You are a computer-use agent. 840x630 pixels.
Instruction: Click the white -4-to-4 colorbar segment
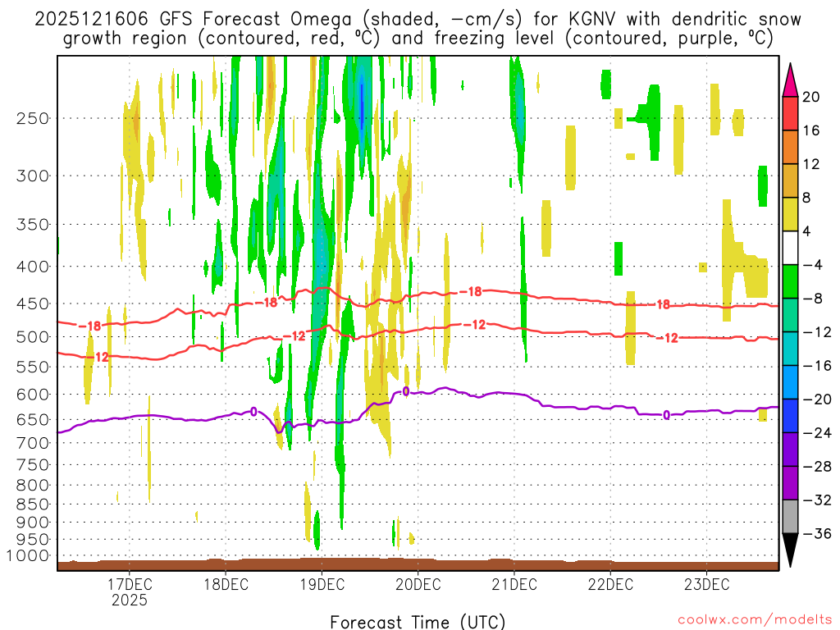pos(790,248)
